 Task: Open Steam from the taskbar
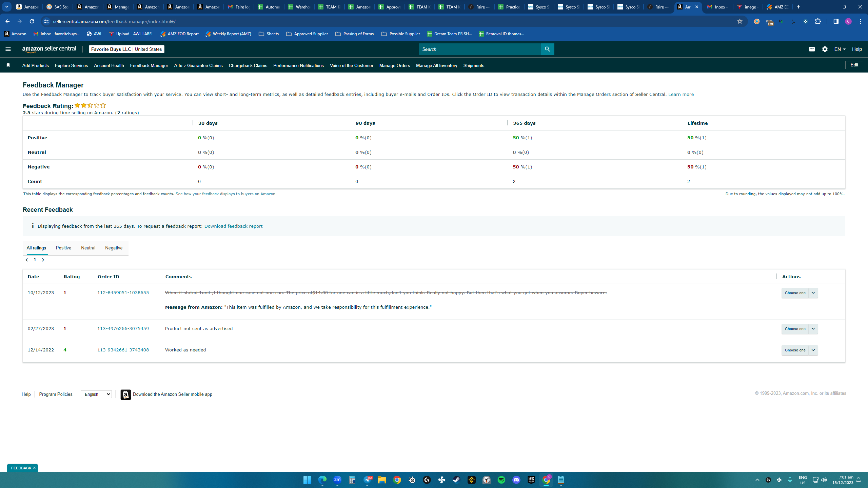coord(457,480)
